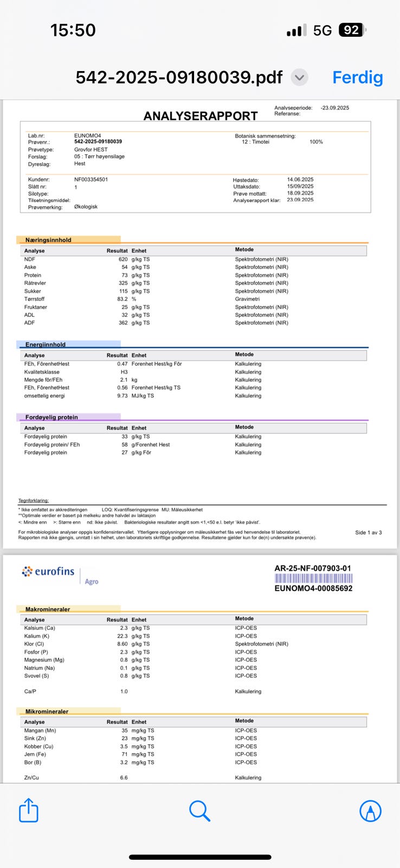Expand the file name dropdown chevron
Viewport: 400px width, 868px height.
pos(300,77)
